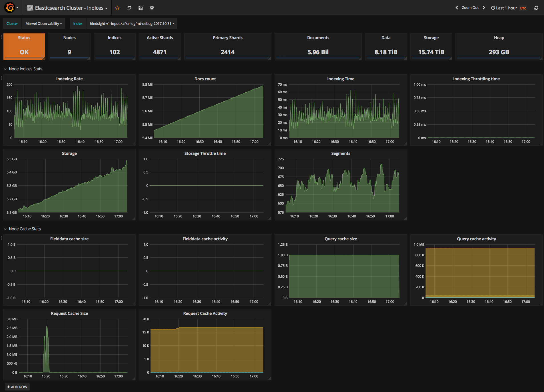
Task: Click the Zoom Out button
Action: click(x=470, y=8)
